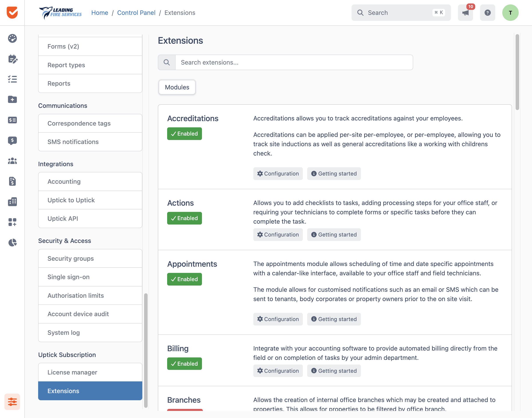Open Billing Getting started
532x418 pixels.
tap(334, 371)
